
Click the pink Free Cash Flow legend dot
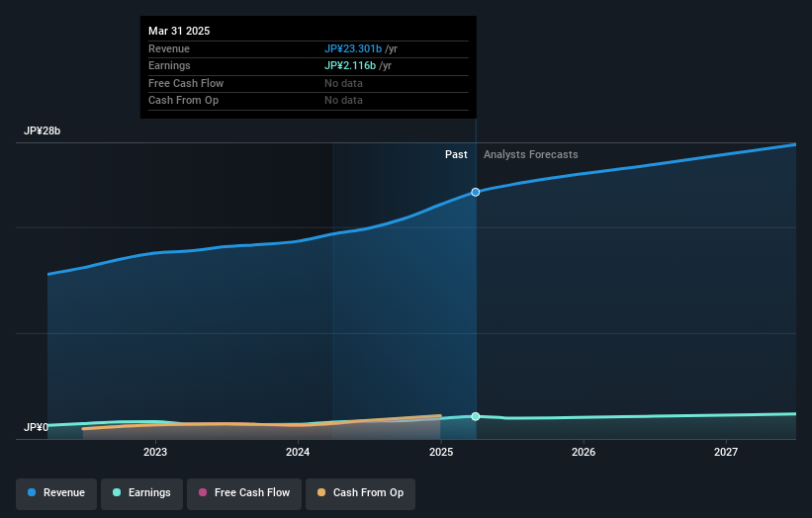click(x=203, y=492)
